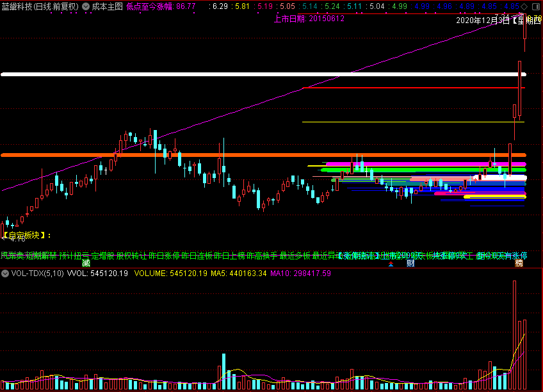Click the 最近多板 tag

tap(295, 256)
